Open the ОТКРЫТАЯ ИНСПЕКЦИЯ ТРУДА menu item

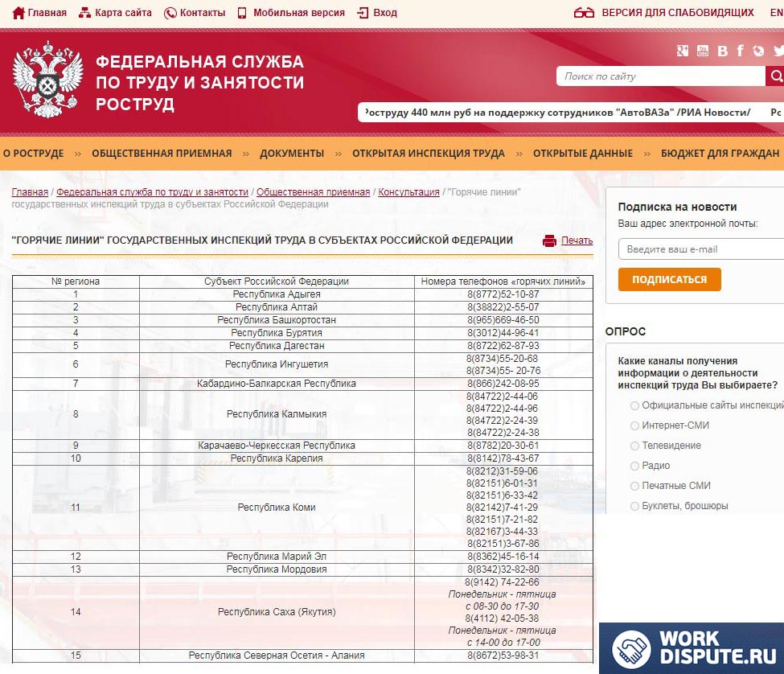tap(429, 154)
